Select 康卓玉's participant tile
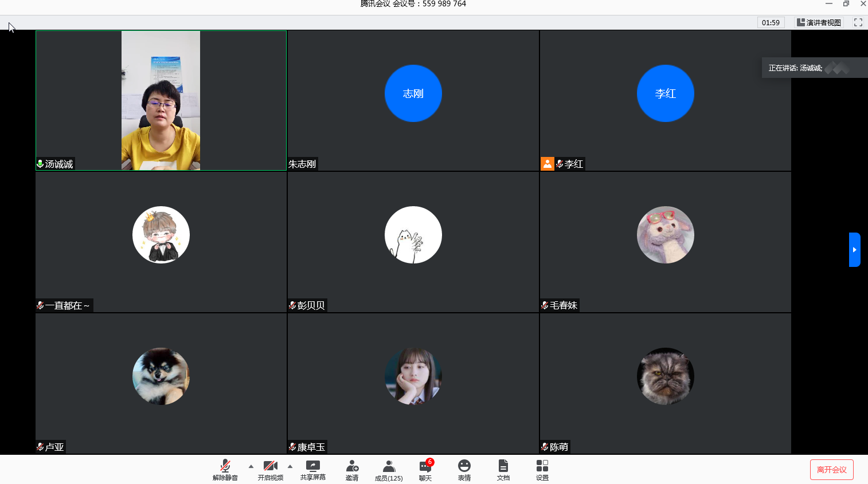The width and height of the screenshot is (868, 484). (413, 383)
